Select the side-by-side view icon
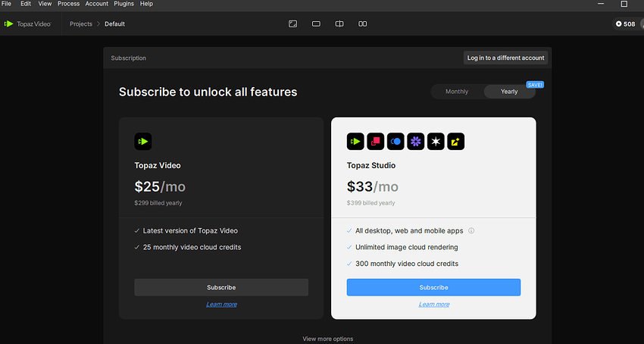Viewport: 644px width, 344px height. click(x=363, y=23)
